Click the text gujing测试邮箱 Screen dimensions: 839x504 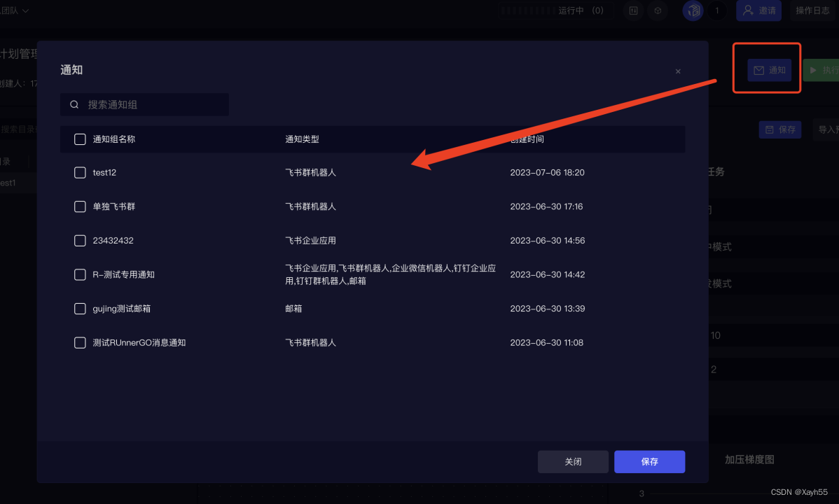[121, 309]
